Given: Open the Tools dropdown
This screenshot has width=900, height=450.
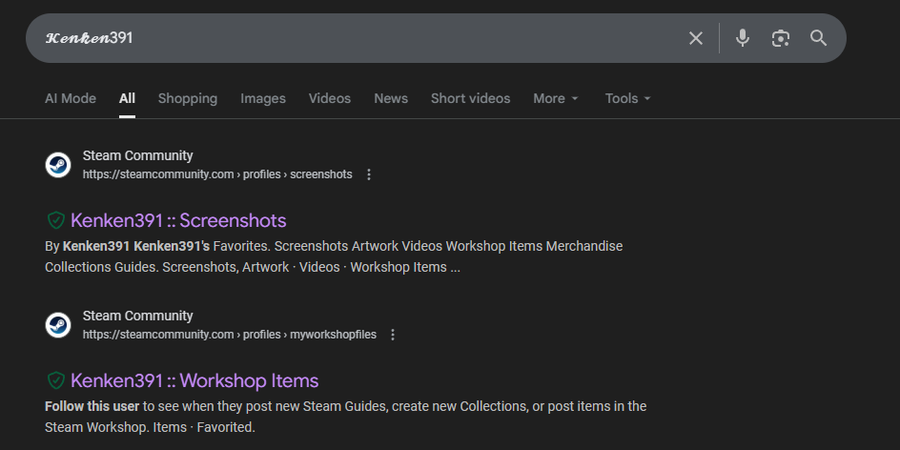Looking at the screenshot, I should pos(627,98).
